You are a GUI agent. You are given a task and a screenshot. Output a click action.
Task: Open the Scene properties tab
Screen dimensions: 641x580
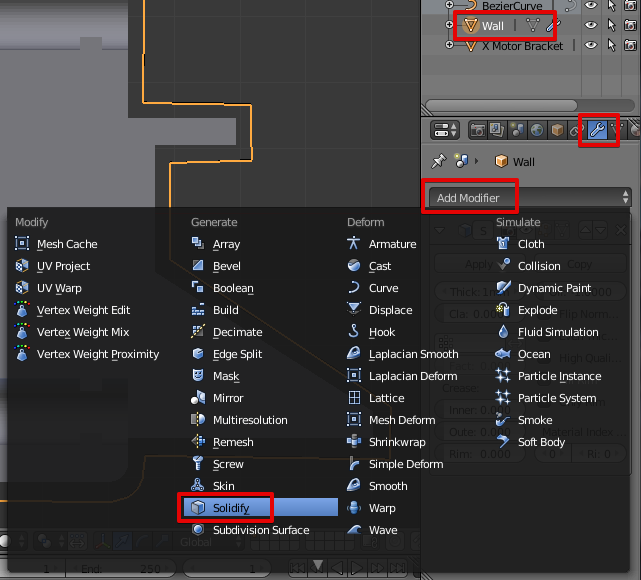[x=519, y=131]
